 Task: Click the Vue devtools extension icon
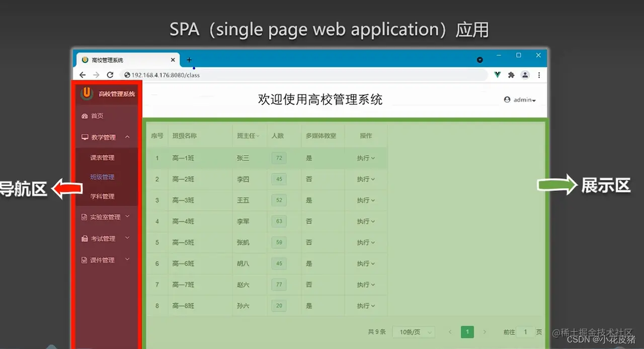click(497, 75)
